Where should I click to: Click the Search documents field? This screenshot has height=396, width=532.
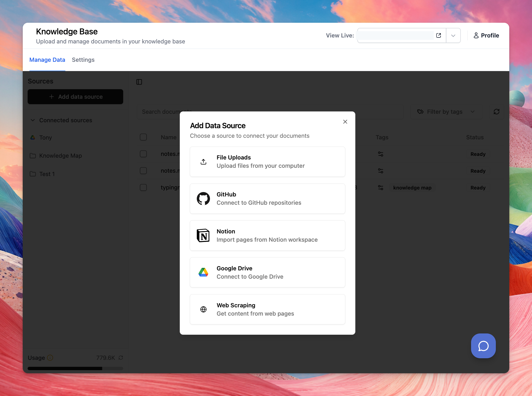(x=270, y=112)
